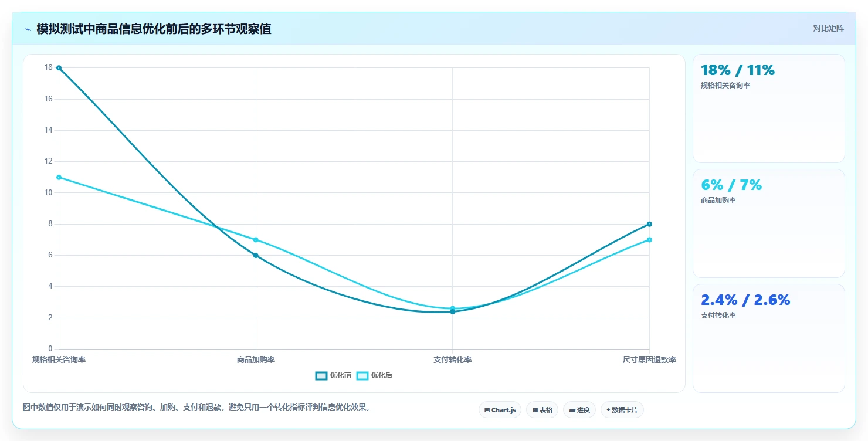Click the 支付转化率 x-axis label

[452, 359]
